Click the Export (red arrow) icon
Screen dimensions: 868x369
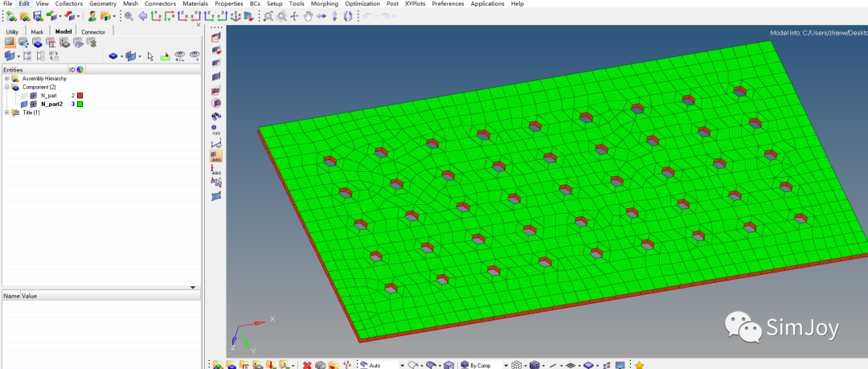coord(70,16)
